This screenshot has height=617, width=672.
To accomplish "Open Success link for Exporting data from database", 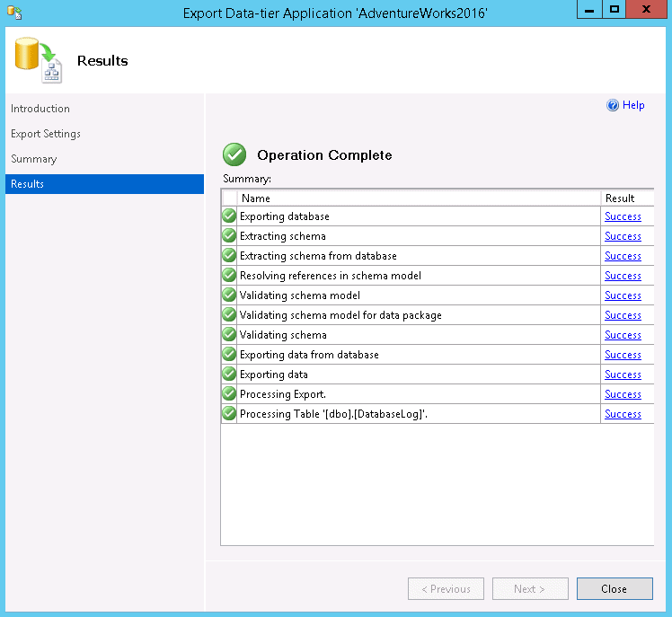I will tap(623, 355).
